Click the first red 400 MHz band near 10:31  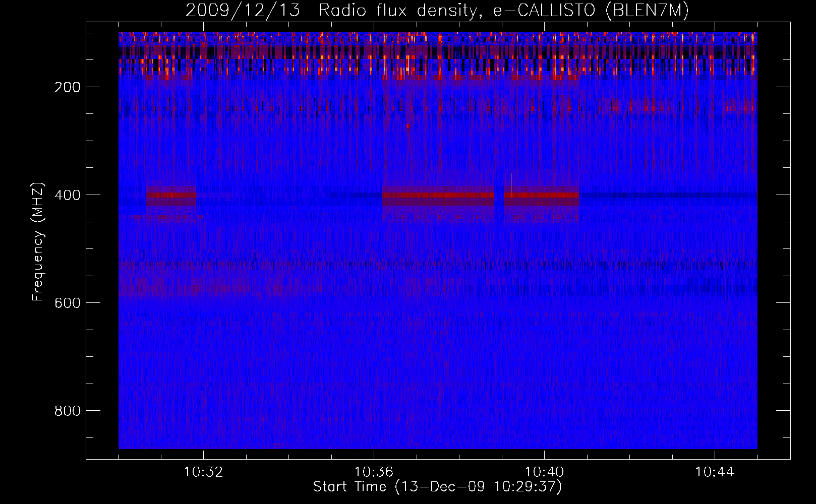[x=171, y=195]
